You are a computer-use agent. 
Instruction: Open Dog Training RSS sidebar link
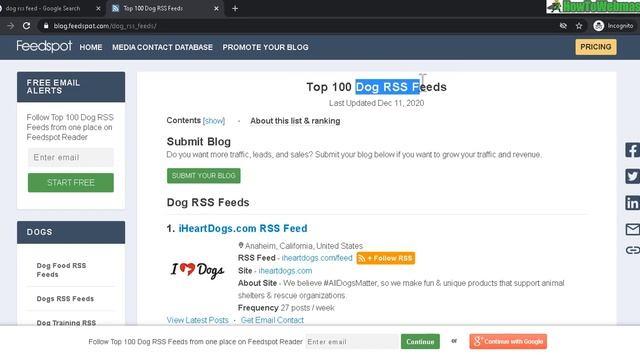66,322
